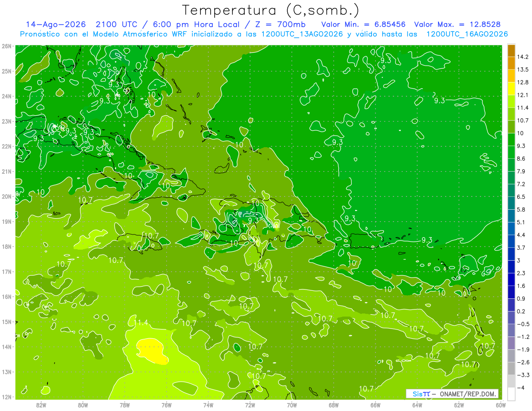The width and height of the screenshot is (532, 411).
Task: Click the legend value 14.2
Action: point(523,57)
